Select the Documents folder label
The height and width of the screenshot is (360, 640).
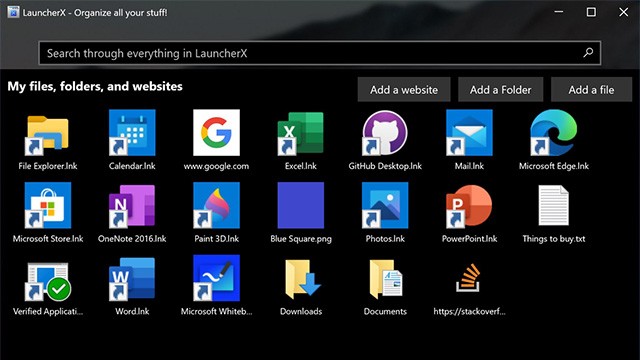click(x=385, y=311)
